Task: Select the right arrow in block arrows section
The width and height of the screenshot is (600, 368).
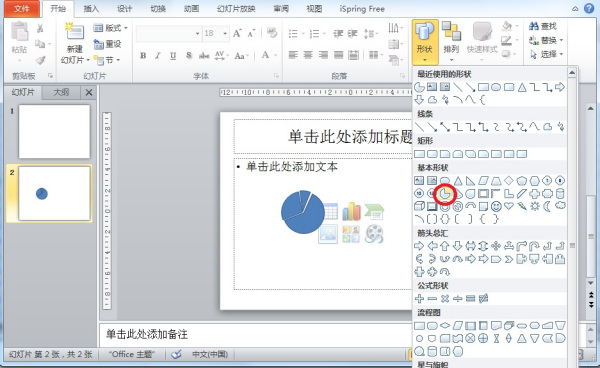Action: click(419, 246)
